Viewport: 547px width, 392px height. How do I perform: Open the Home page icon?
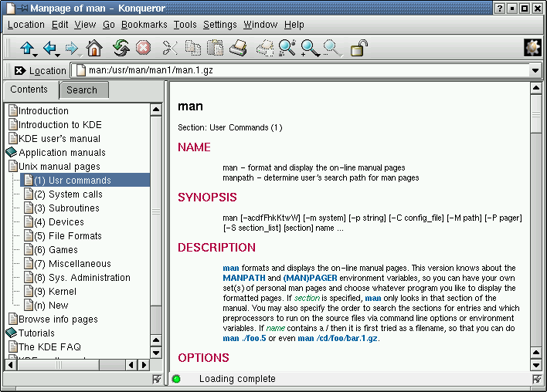(x=93, y=49)
